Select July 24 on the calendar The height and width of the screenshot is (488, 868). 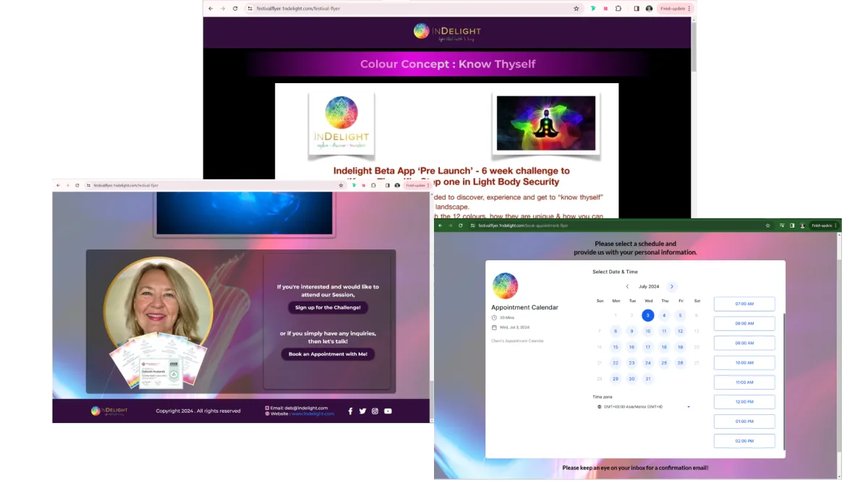648,363
